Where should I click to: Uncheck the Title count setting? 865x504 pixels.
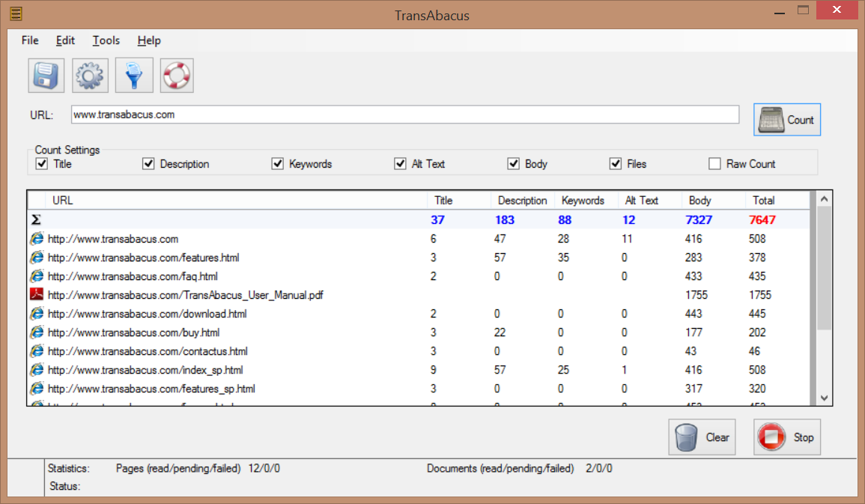pyautogui.click(x=41, y=164)
